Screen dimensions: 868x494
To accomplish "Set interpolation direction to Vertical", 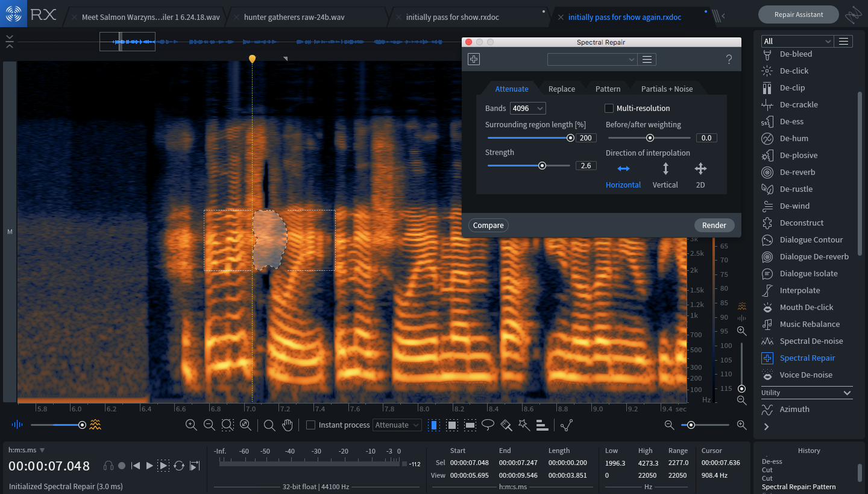I will click(665, 175).
